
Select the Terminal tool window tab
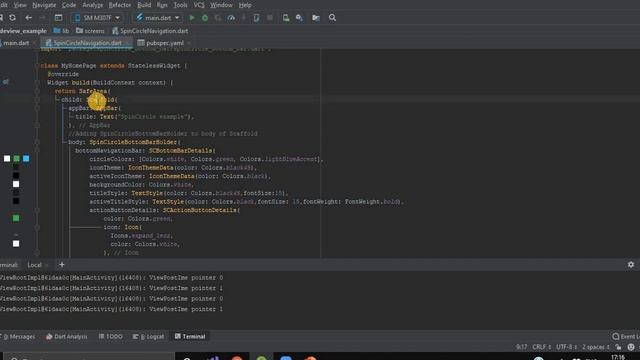tap(190, 336)
